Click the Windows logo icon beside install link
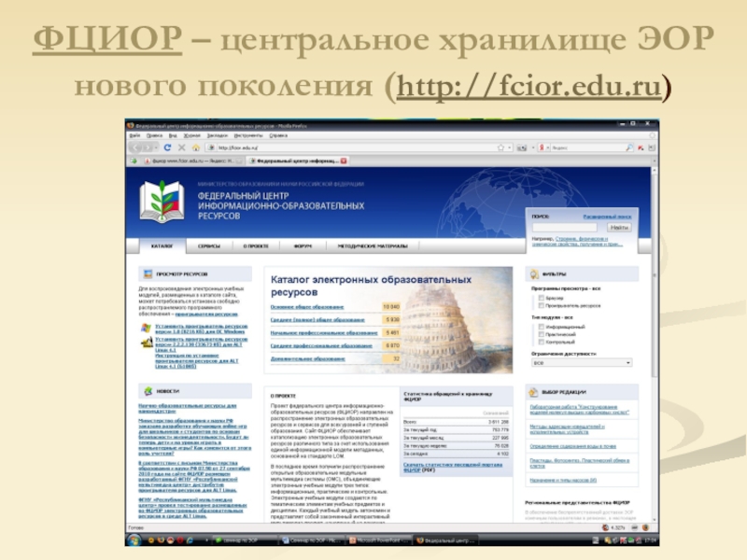Image resolution: width=747 pixels, height=560 pixels. (x=146, y=329)
